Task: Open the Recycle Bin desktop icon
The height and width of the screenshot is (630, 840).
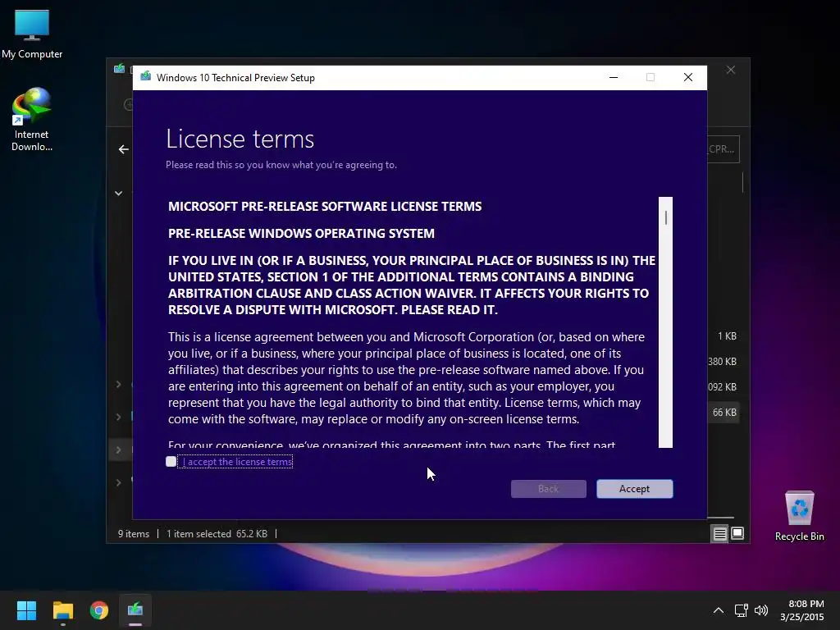Action: tap(799, 516)
